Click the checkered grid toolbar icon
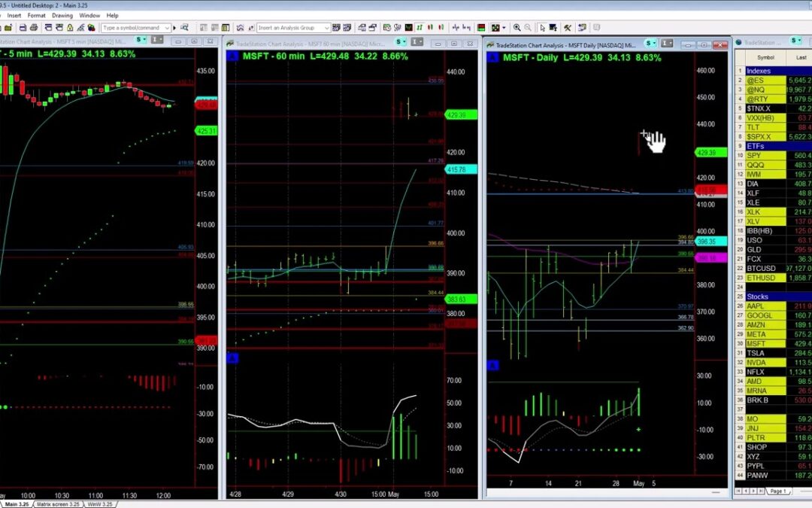812x508 pixels. tap(495, 28)
